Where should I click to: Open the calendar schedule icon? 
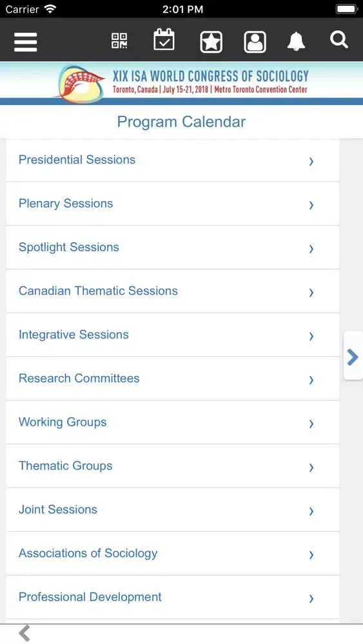(x=164, y=40)
